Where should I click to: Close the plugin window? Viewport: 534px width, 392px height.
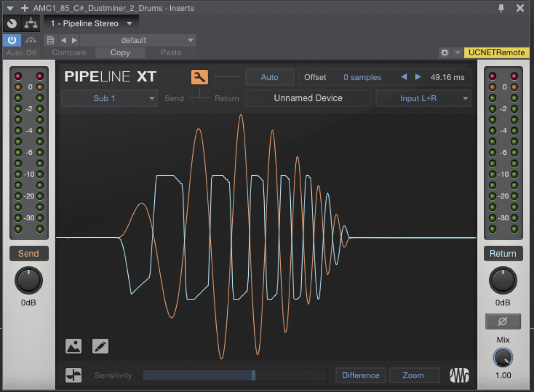pos(520,8)
